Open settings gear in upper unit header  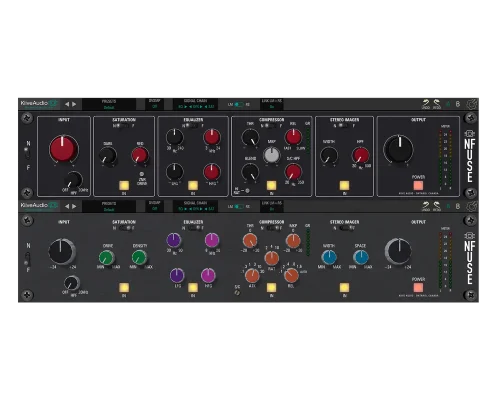tap(472, 104)
